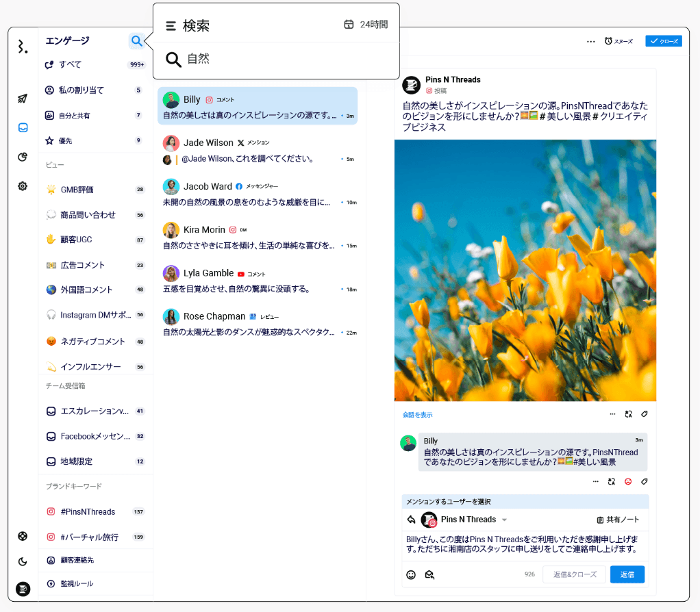Toggle dark mode with the moon icon

(23, 562)
